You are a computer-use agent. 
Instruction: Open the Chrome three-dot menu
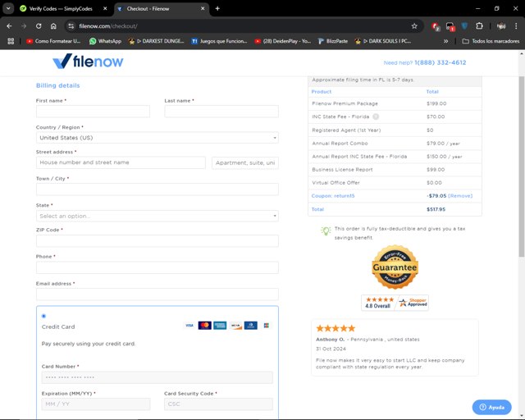[516, 26]
